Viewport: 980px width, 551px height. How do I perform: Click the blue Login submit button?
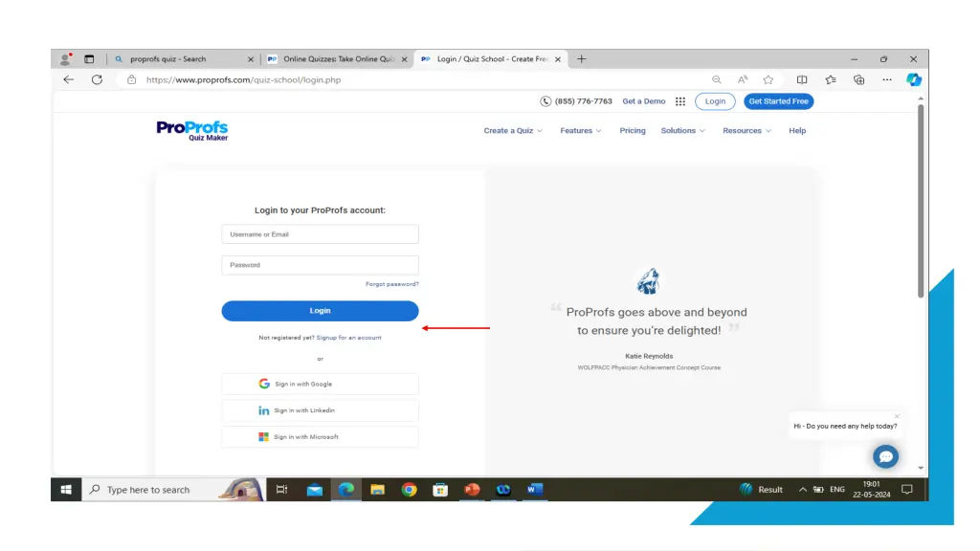point(320,311)
